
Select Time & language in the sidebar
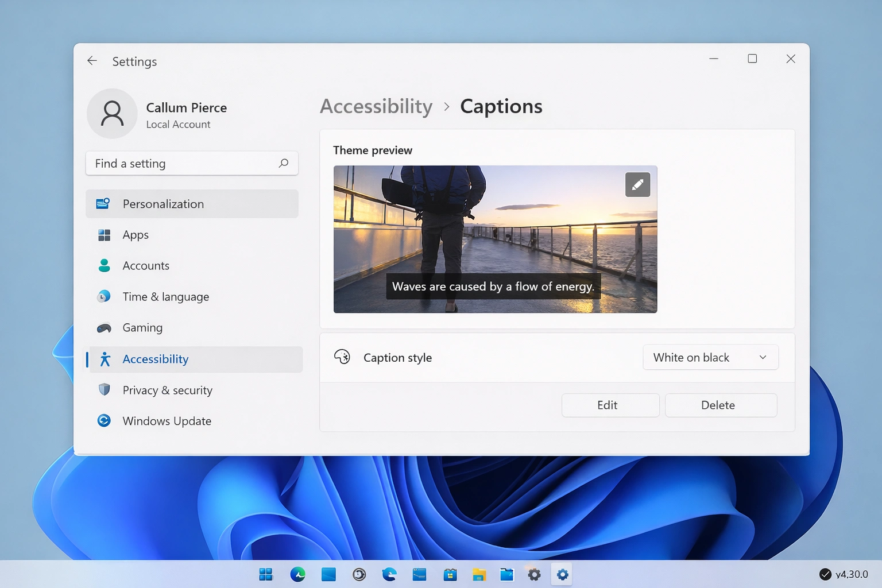click(165, 296)
